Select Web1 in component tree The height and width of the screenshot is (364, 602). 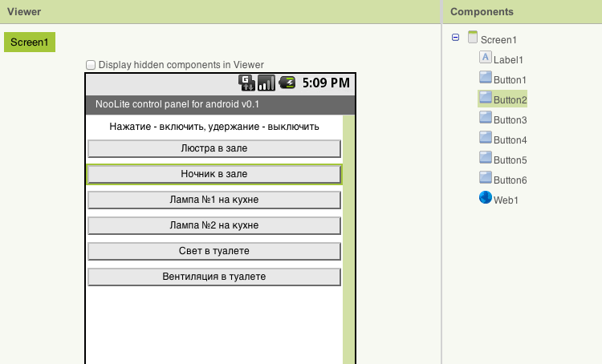506,200
